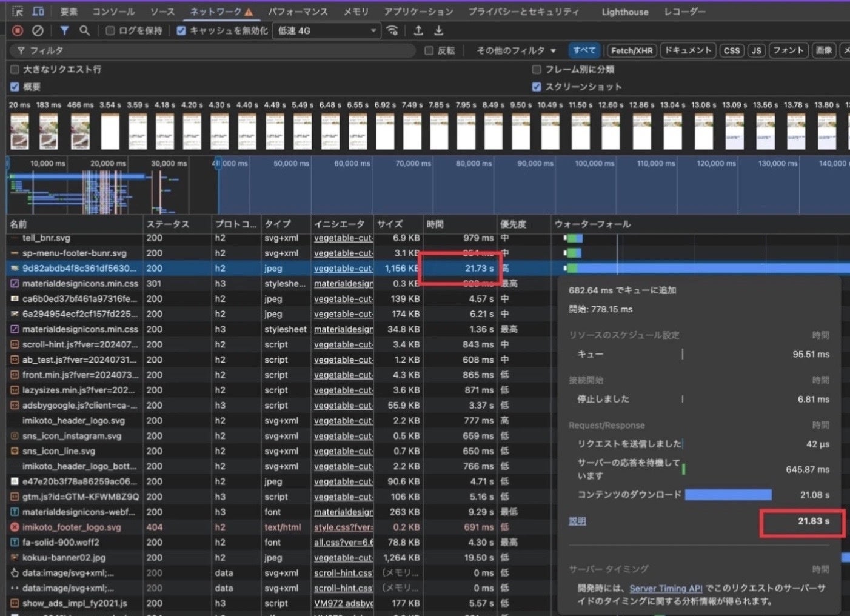Stop recording the network log
Image resolution: width=850 pixels, height=616 pixels.
click(18, 30)
